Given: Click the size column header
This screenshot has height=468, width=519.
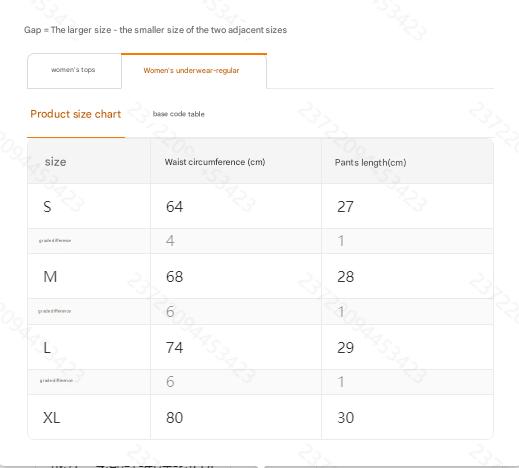Looking at the screenshot, I should click(55, 162).
